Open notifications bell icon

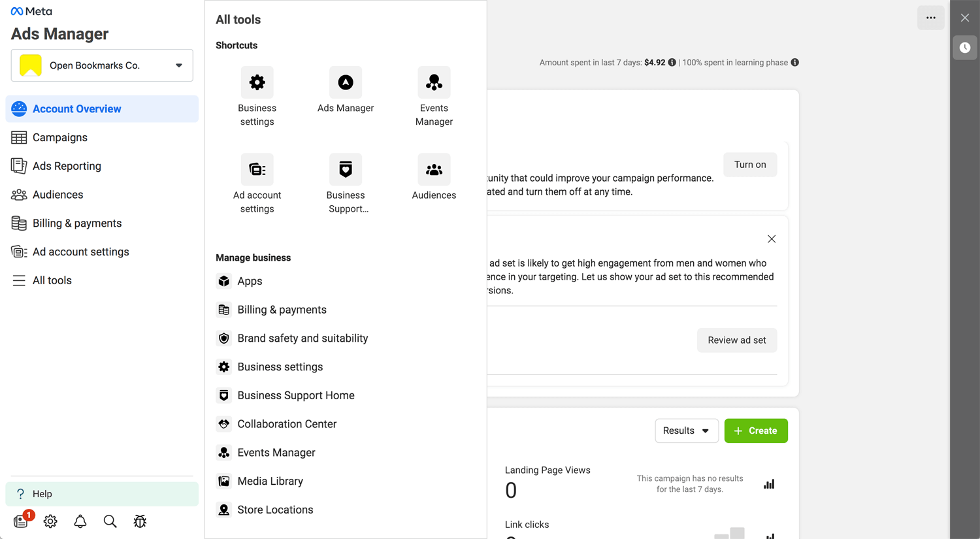pyautogui.click(x=80, y=521)
